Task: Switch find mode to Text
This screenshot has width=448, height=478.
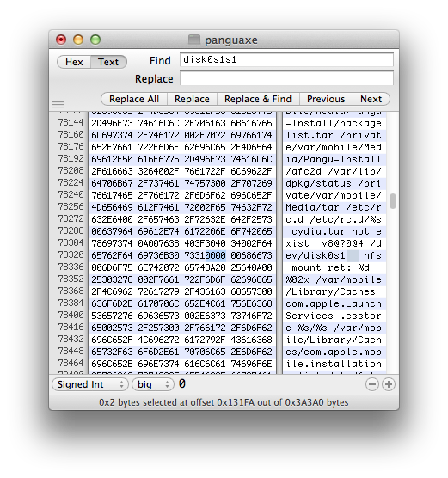Action: tap(108, 62)
